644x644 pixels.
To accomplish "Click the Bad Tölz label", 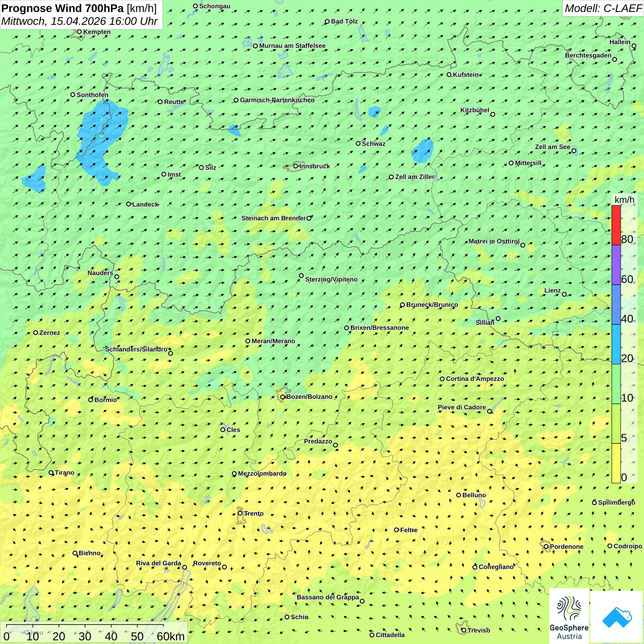I will [x=345, y=21].
